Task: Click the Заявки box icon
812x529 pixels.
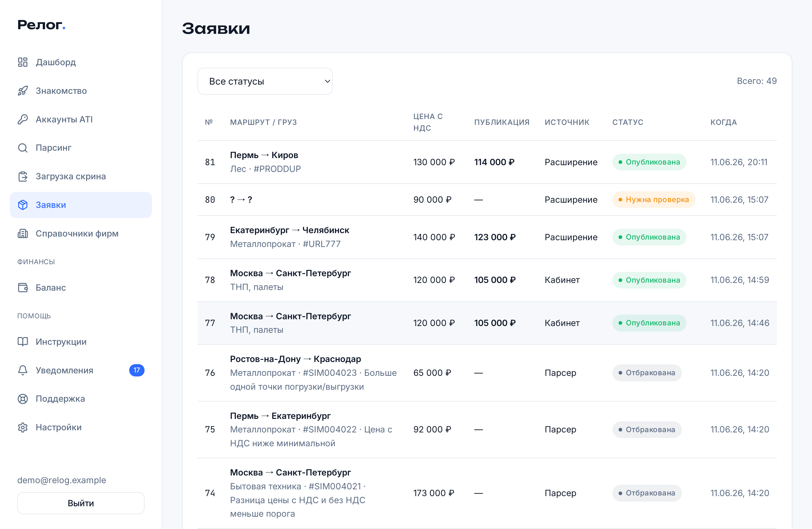Action: (22, 205)
